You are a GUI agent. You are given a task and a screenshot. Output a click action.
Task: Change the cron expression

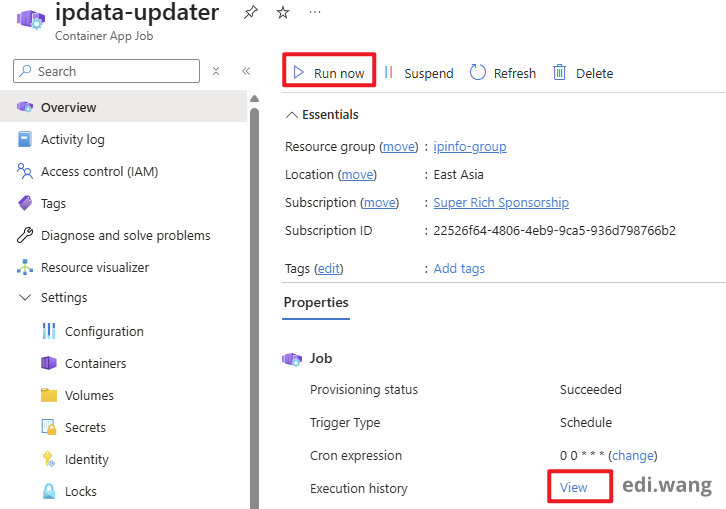(x=632, y=455)
